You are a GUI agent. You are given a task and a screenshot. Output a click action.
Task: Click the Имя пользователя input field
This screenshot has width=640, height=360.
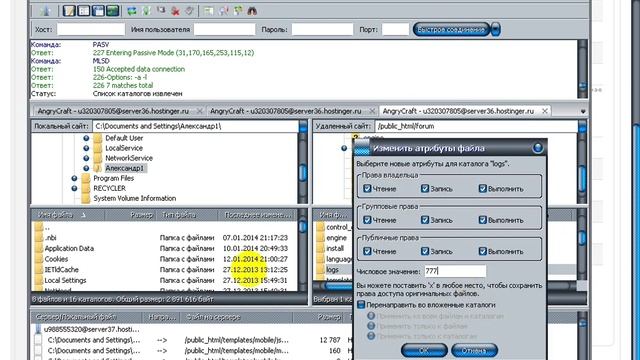click(x=224, y=29)
